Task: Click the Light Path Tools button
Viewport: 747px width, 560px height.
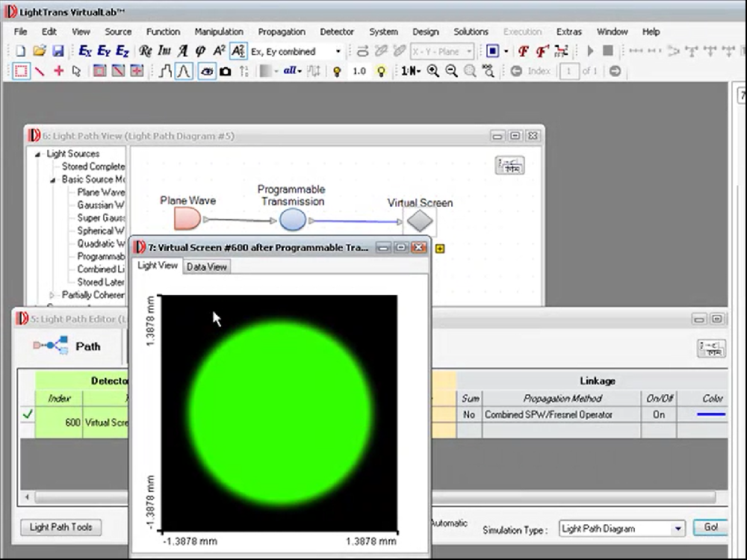Action: click(61, 527)
